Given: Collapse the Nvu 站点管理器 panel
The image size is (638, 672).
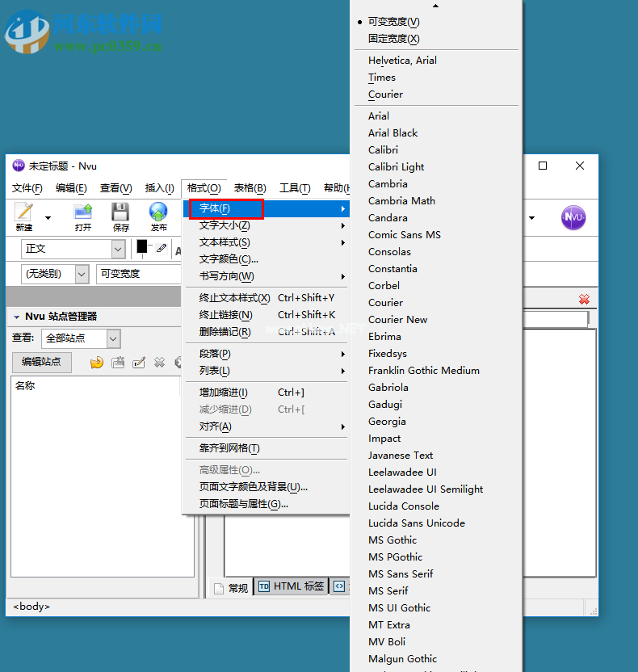Looking at the screenshot, I should coord(16,317).
